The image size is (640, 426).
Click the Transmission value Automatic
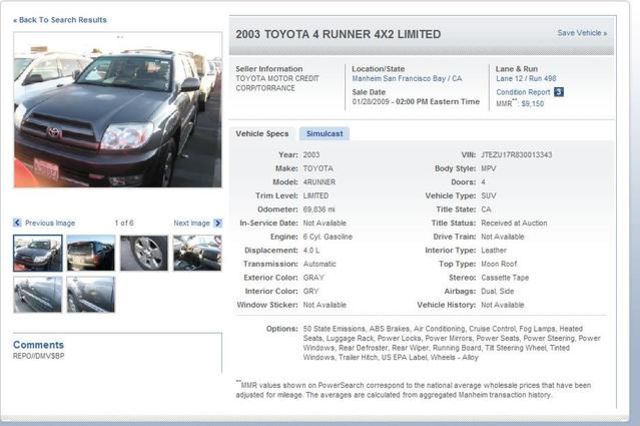point(319,264)
